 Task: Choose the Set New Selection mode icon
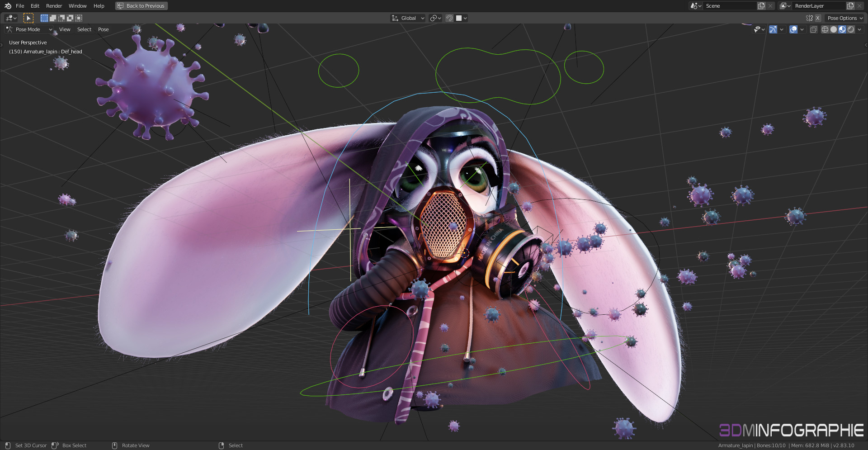pos(44,18)
